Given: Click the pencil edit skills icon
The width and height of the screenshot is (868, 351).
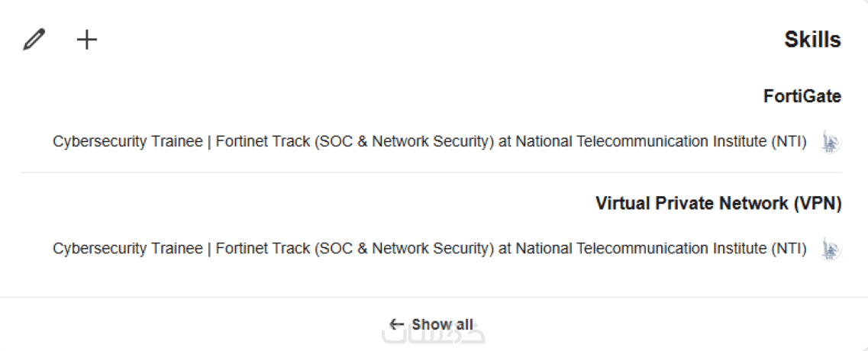Looking at the screenshot, I should pyautogui.click(x=34, y=40).
